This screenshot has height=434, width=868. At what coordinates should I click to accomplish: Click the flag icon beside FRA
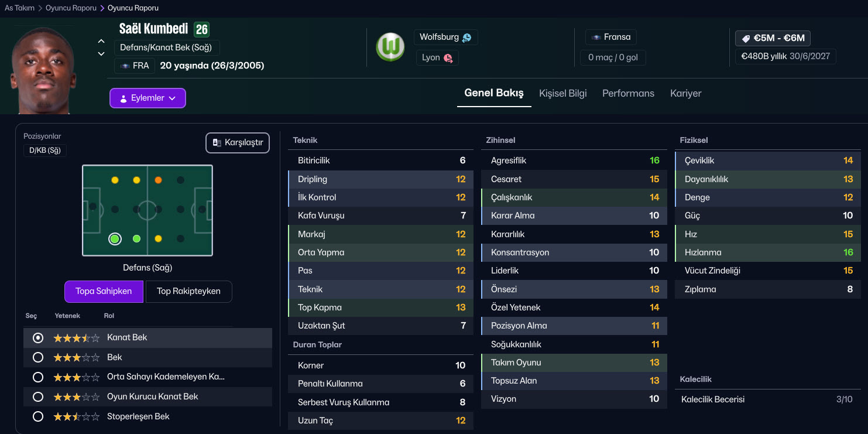tap(125, 66)
